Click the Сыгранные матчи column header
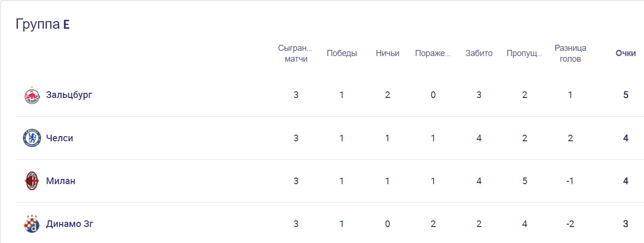 tap(296, 53)
